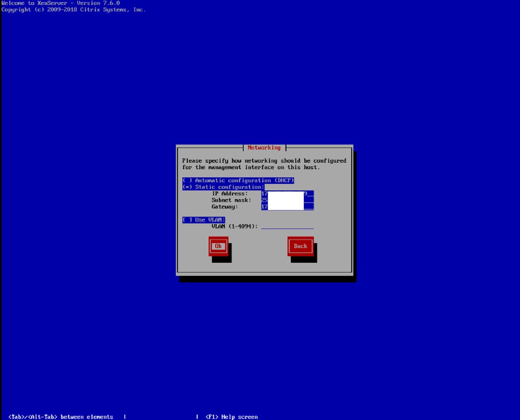The height and width of the screenshot is (420, 520).
Task: Focus the Subnet mask input field
Action: coord(288,200)
